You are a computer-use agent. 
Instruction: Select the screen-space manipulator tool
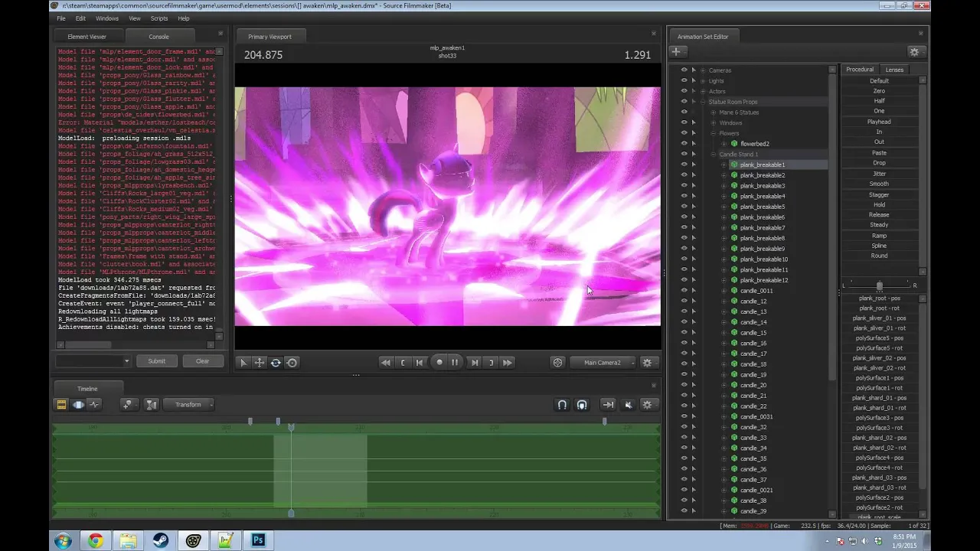(292, 363)
